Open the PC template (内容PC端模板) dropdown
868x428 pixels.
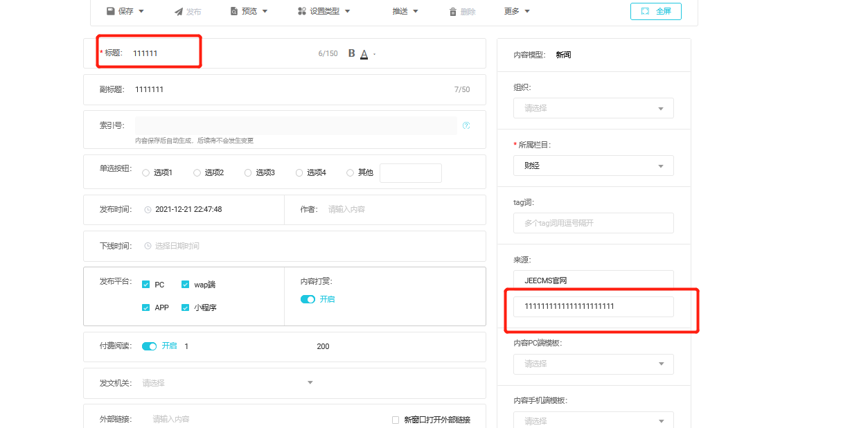coord(593,364)
